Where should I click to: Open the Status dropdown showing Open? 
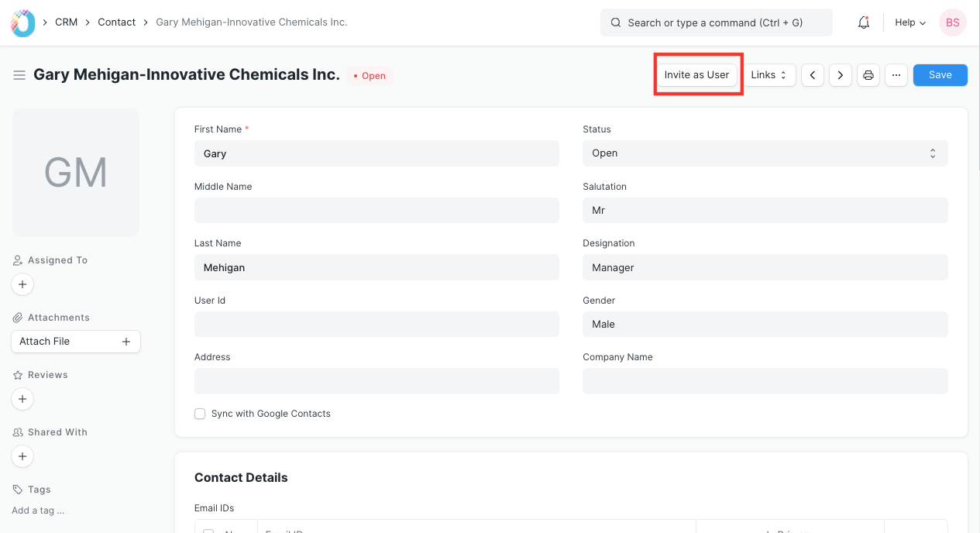tap(765, 153)
